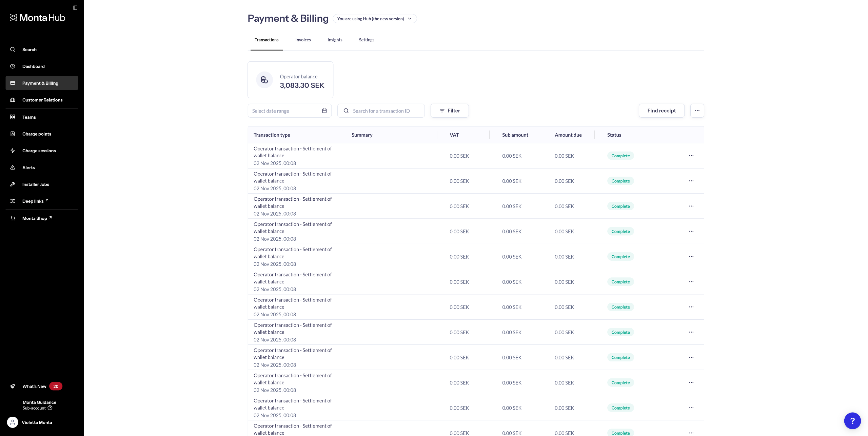Screen dimensions: 868x436
Task: Open the Charge points sidebar icon
Action: pos(13,134)
